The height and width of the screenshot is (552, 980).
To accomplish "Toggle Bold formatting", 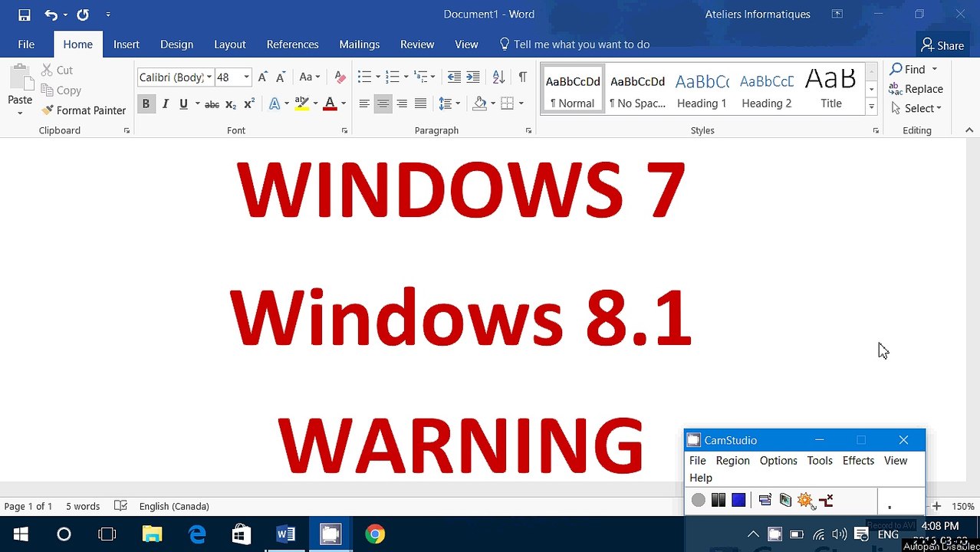I will click(146, 103).
